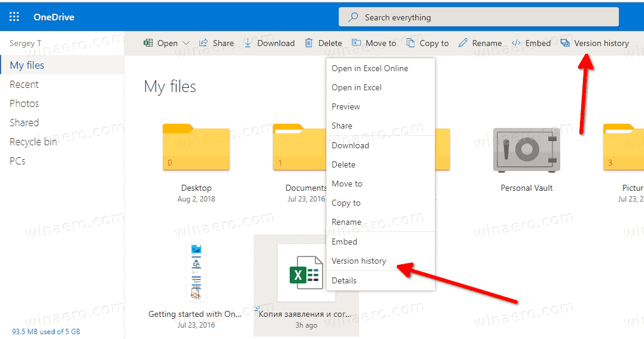Screen dimensions: 644x339
Task: Click the Personal Vault label
Action: click(527, 188)
